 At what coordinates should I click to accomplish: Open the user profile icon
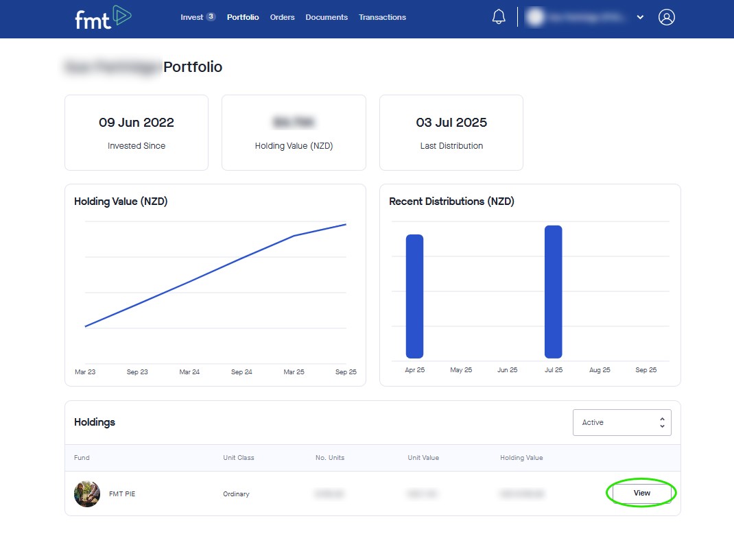(666, 17)
